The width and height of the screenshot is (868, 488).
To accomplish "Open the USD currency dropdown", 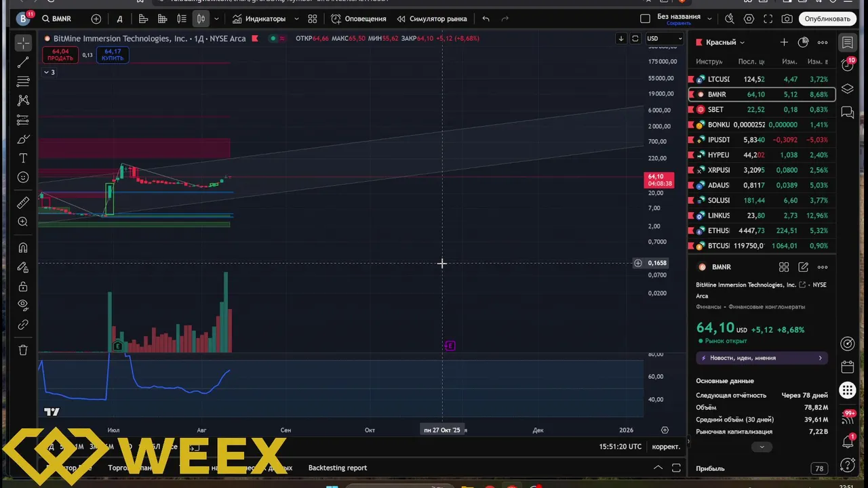I will coord(664,39).
